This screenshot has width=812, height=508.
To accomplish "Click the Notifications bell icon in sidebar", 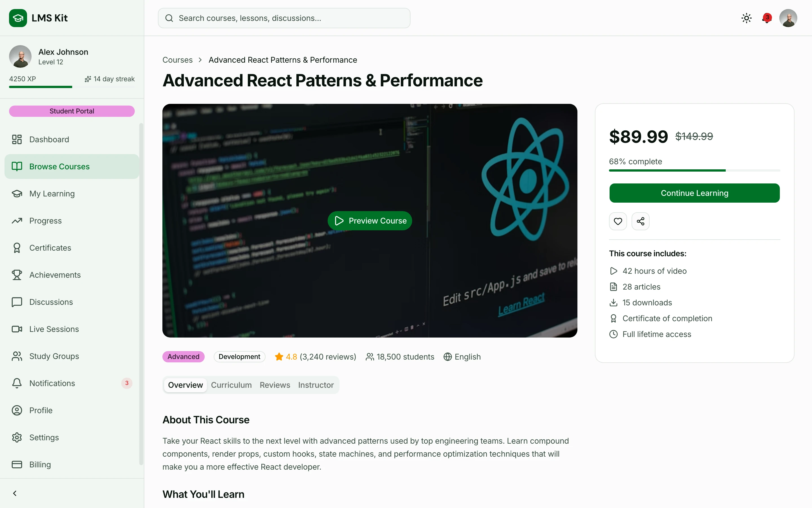I will click(17, 383).
